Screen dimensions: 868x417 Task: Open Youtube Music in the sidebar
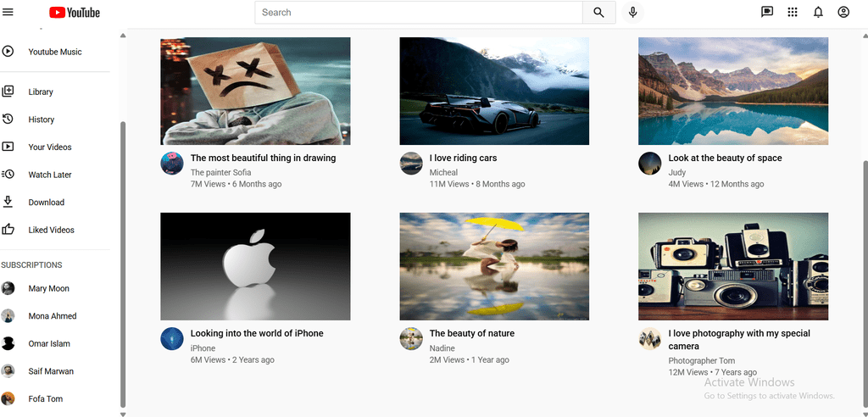click(55, 52)
